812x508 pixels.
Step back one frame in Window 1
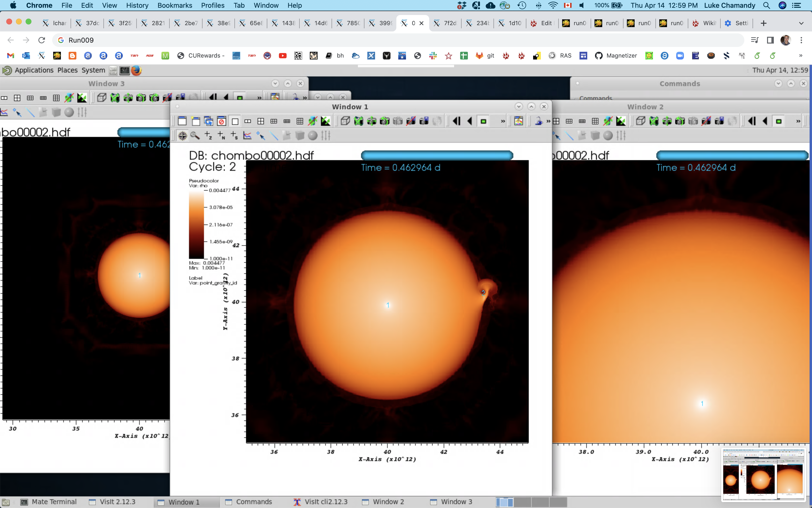point(456,121)
